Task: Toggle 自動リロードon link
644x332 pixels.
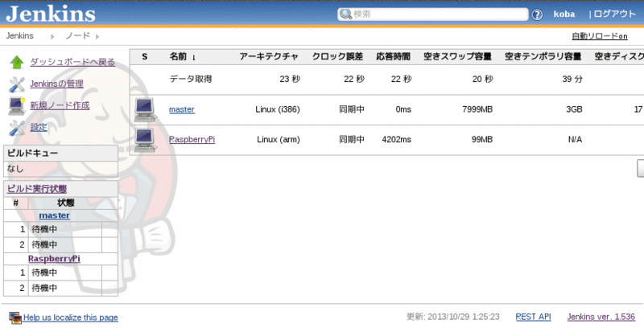Action: (600, 36)
